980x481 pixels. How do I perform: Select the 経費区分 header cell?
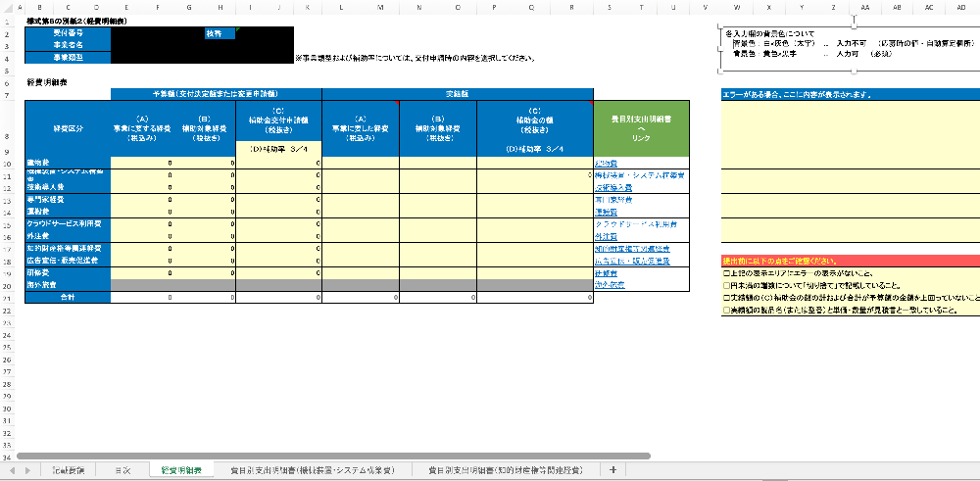point(68,128)
